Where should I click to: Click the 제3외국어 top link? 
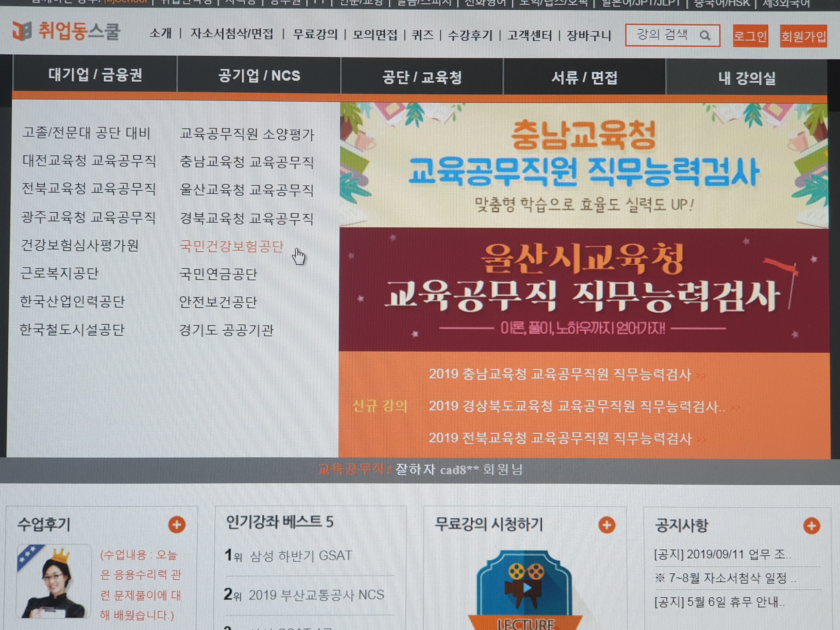786,3
